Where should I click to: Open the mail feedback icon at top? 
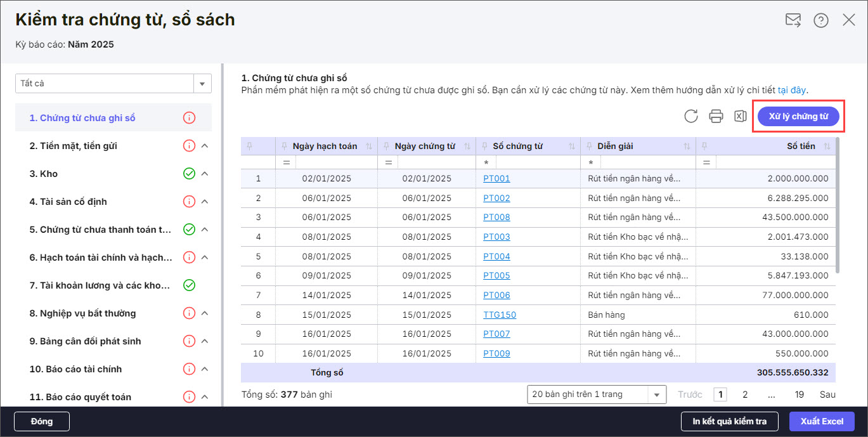coord(793,20)
